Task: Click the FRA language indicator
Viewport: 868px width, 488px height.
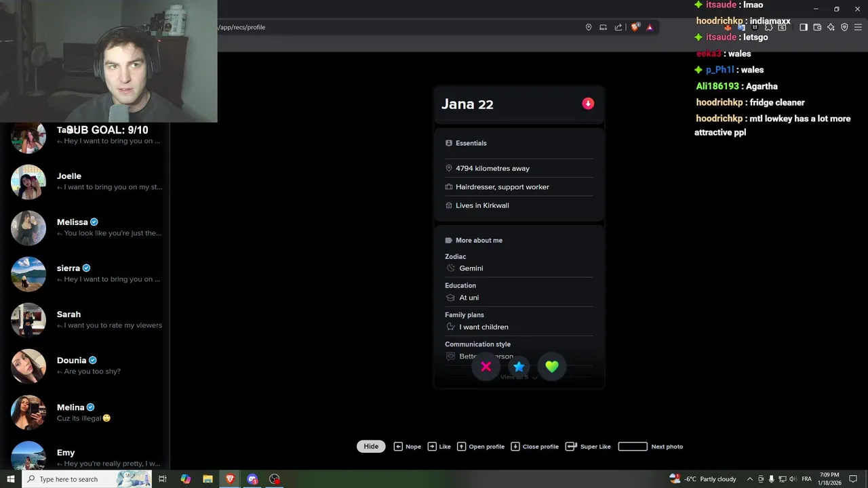Action: tap(806, 479)
